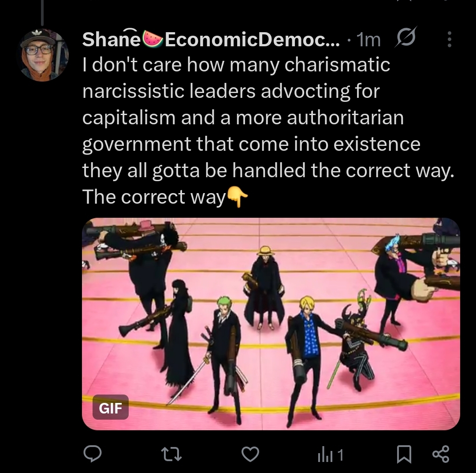Screen dimensions: 476x473
Task: Click the GIF badge on the media
Action: click(x=111, y=407)
